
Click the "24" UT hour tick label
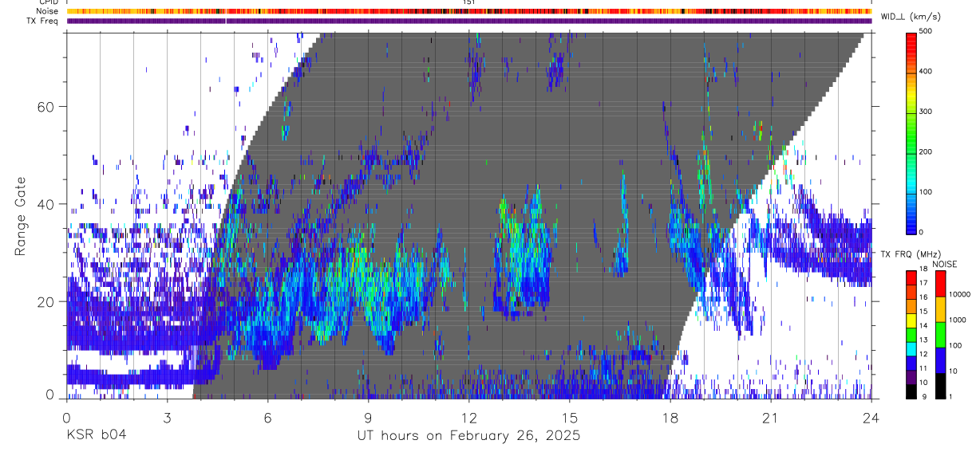tap(871, 418)
